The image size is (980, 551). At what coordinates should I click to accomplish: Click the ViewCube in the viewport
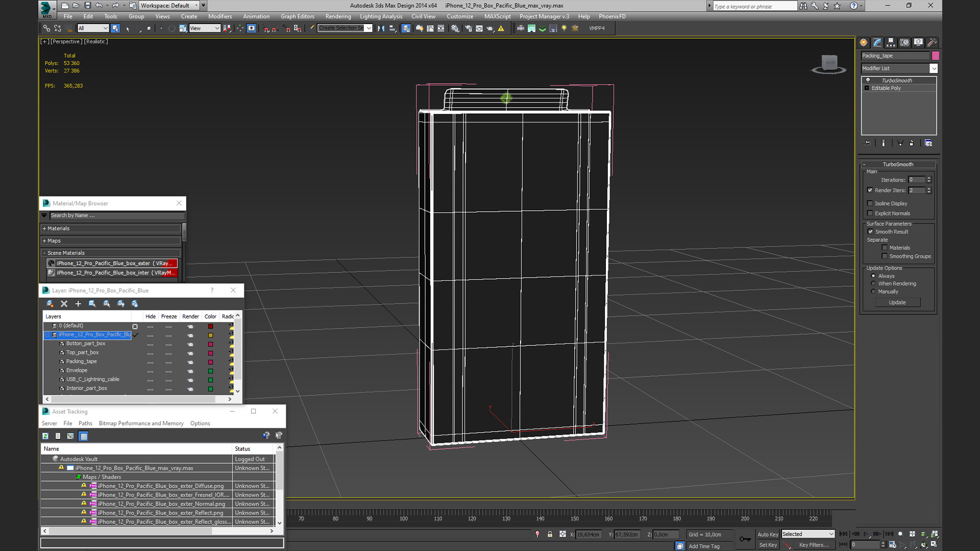click(x=829, y=64)
